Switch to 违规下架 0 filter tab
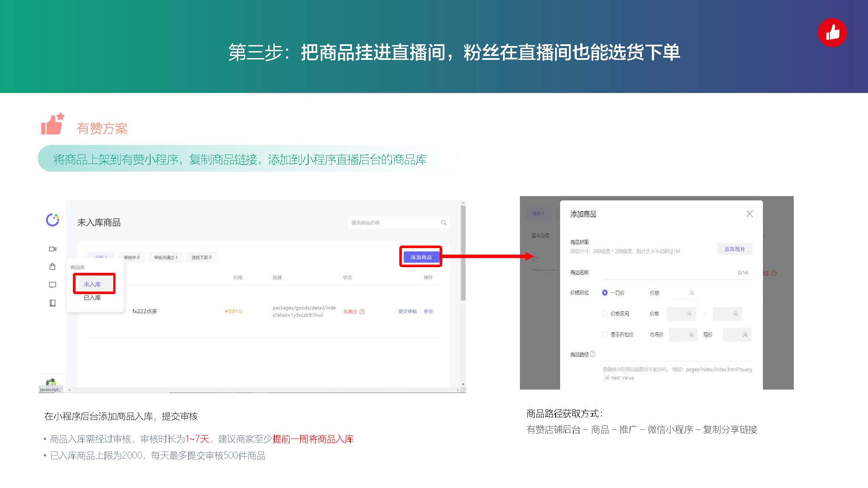This screenshot has width=868, height=488. (201, 257)
